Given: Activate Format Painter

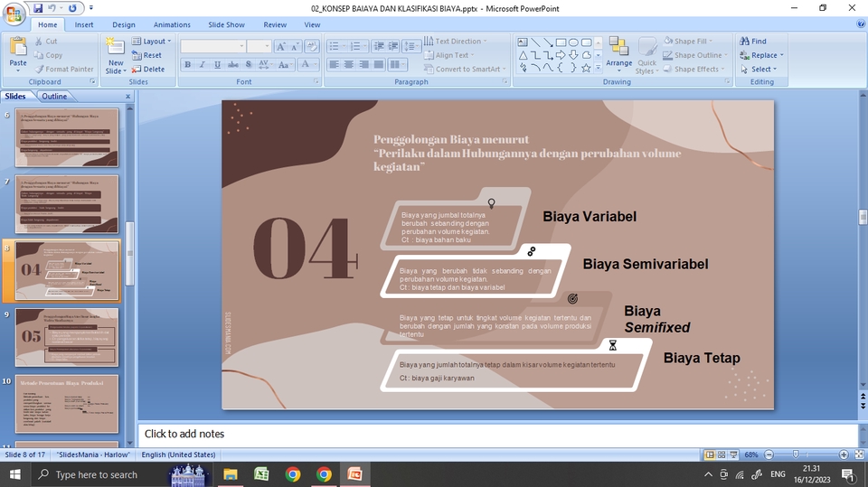Looking at the screenshot, I should click(x=63, y=70).
